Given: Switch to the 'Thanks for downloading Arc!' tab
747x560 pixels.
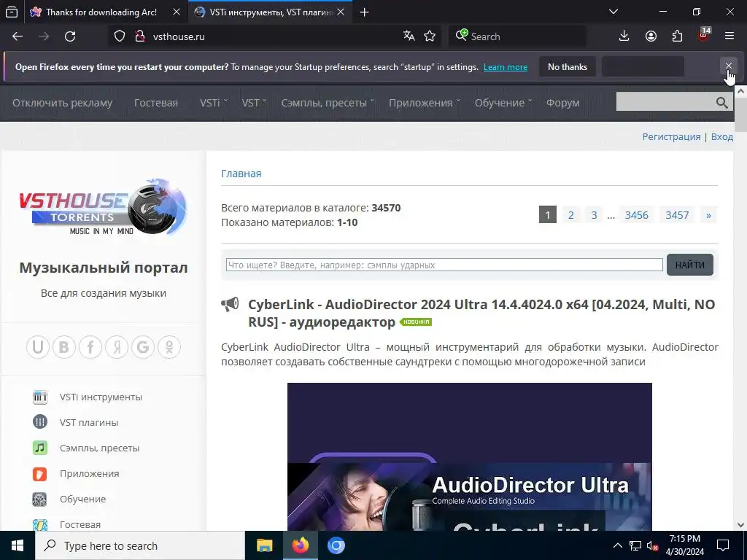Looking at the screenshot, I should pos(101,12).
